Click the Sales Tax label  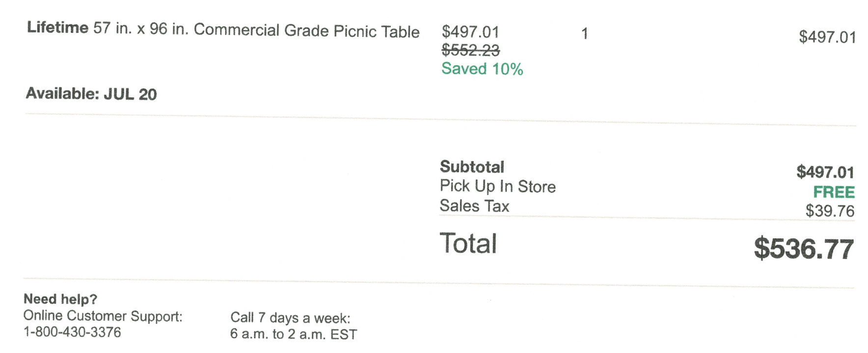coord(474,206)
